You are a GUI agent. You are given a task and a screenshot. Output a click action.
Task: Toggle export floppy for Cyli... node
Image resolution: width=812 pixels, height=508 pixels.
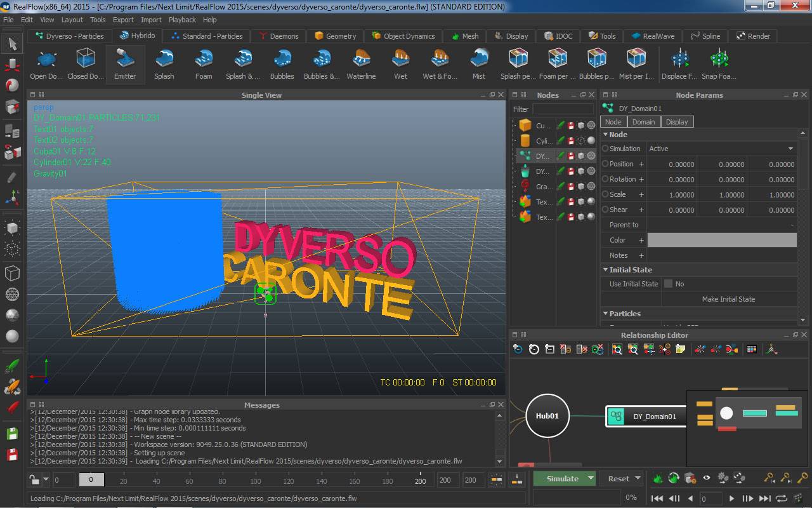click(x=571, y=141)
